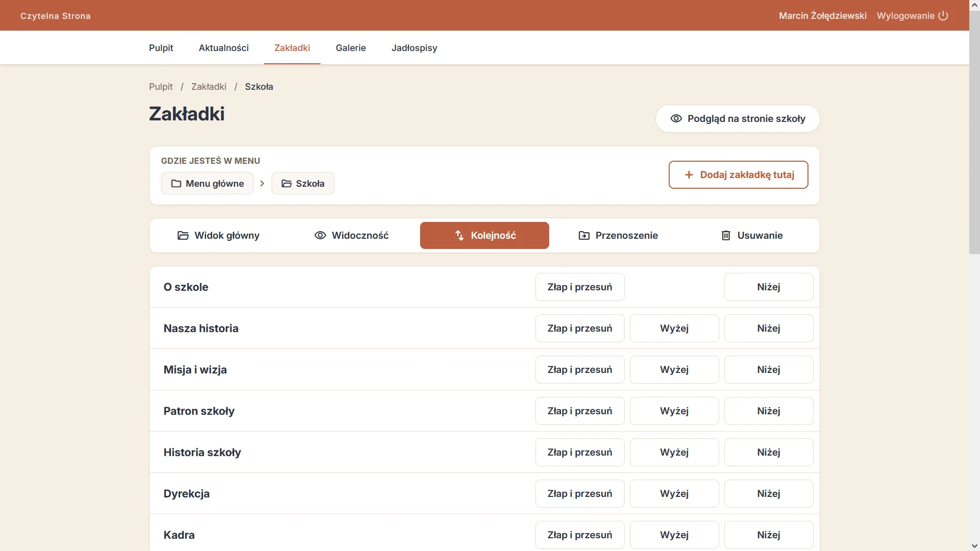Click the page's vertical scrollbar thumb
This screenshot has height=551, width=980.
coord(974,132)
